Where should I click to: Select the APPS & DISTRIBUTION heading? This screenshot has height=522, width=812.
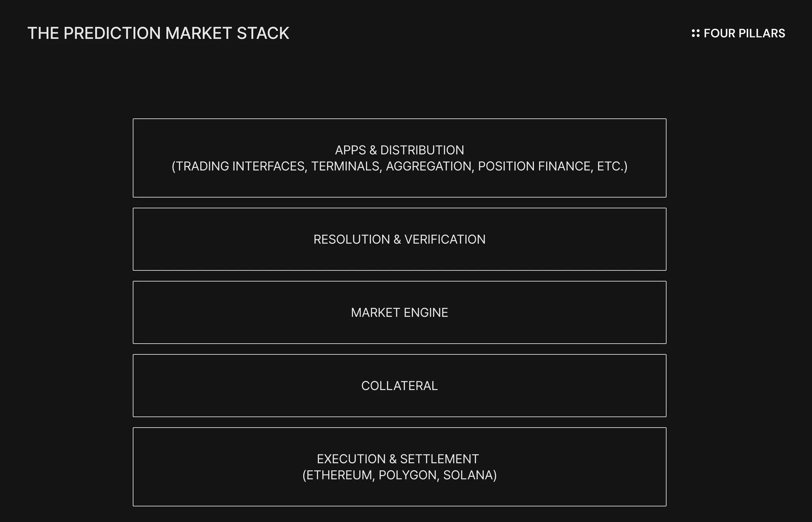coord(399,150)
